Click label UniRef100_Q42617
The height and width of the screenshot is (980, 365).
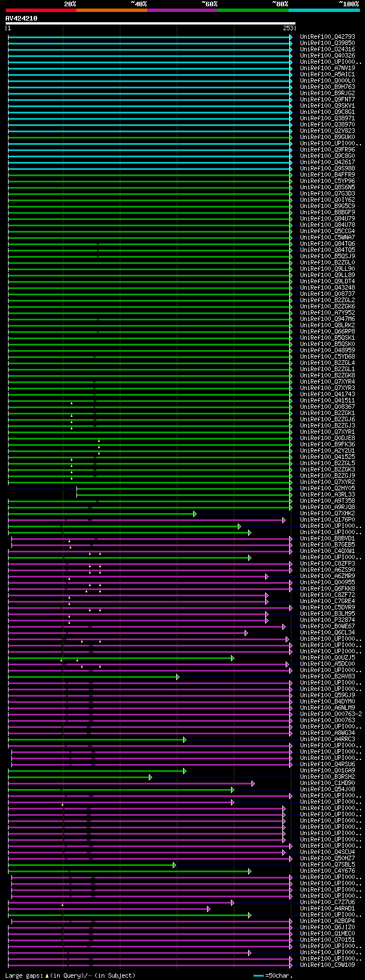pyautogui.click(x=327, y=162)
